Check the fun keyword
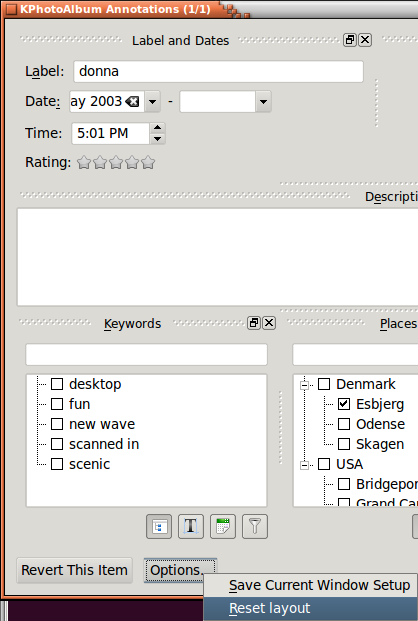The height and width of the screenshot is (621, 418). [57, 404]
